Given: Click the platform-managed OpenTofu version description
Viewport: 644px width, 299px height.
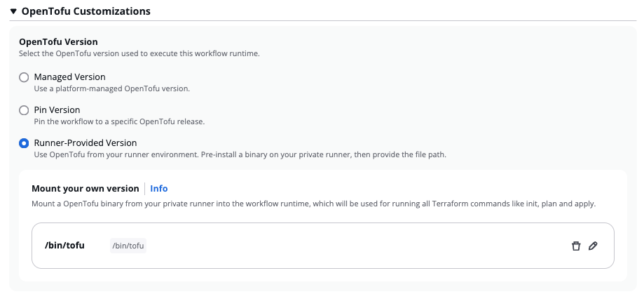Looking at the screenshot, I should [x=112, y=88].
